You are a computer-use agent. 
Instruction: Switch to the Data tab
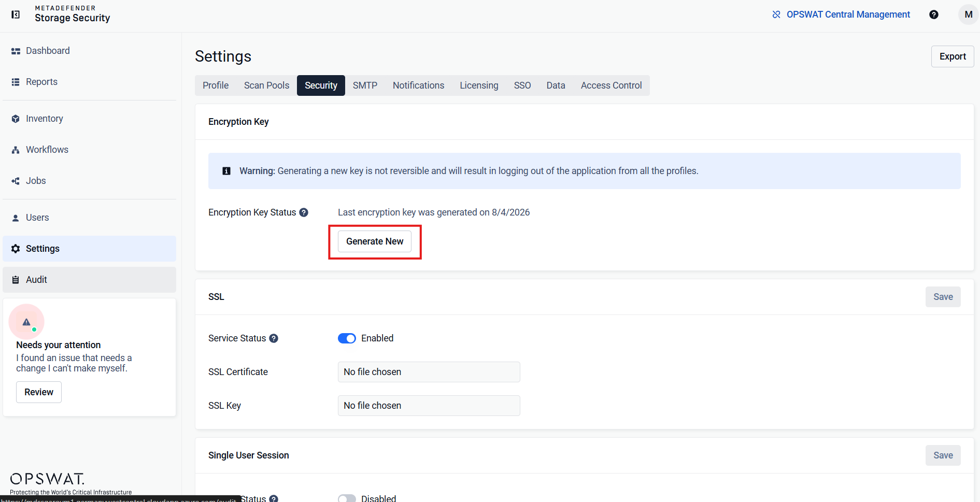[556, 85]
